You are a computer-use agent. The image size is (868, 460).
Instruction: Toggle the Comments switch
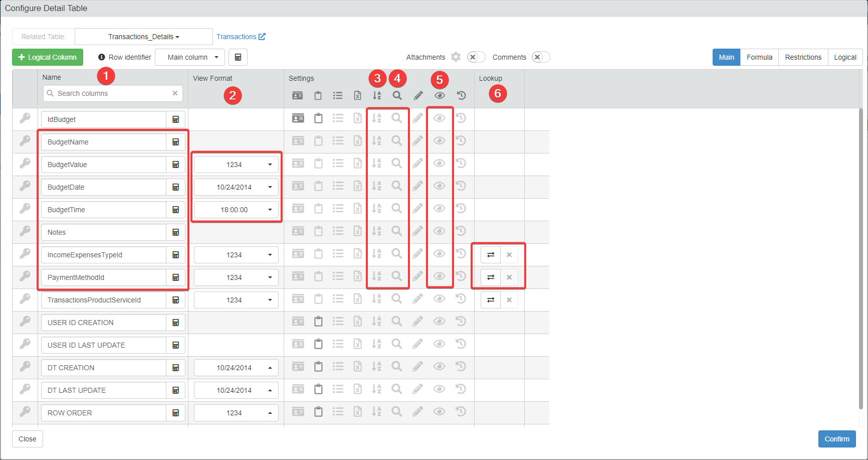click(541, 57)
